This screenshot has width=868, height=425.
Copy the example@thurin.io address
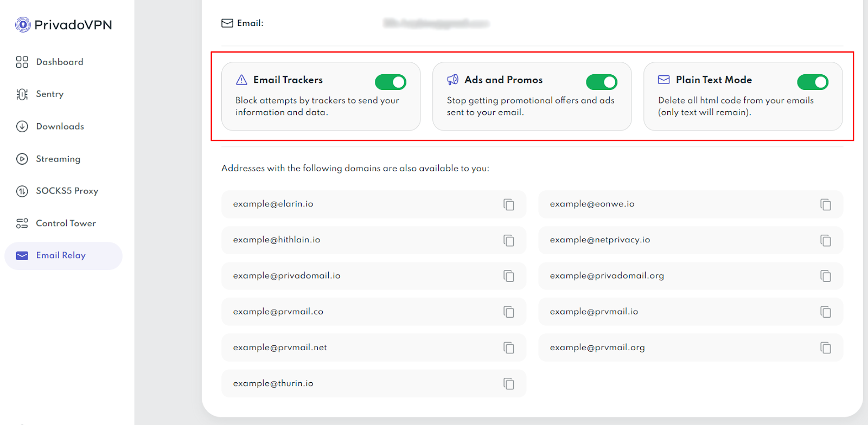[508, 383]
